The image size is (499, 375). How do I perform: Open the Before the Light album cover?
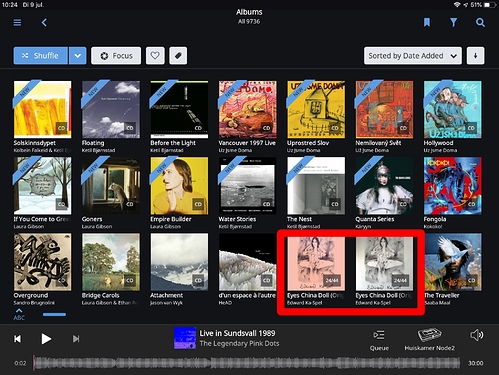click(x=179, y=109)
